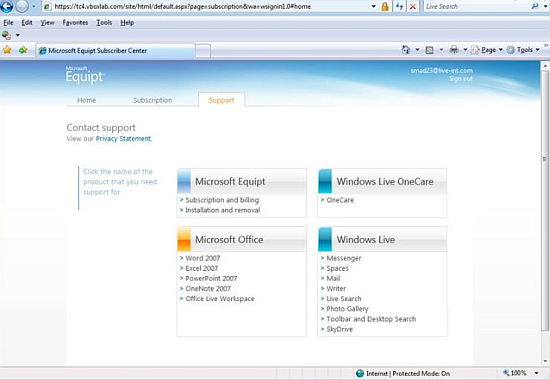This screenshot has height=380, width=550.
Task: Open Favorites Center star icon
Action: point(7,50)
